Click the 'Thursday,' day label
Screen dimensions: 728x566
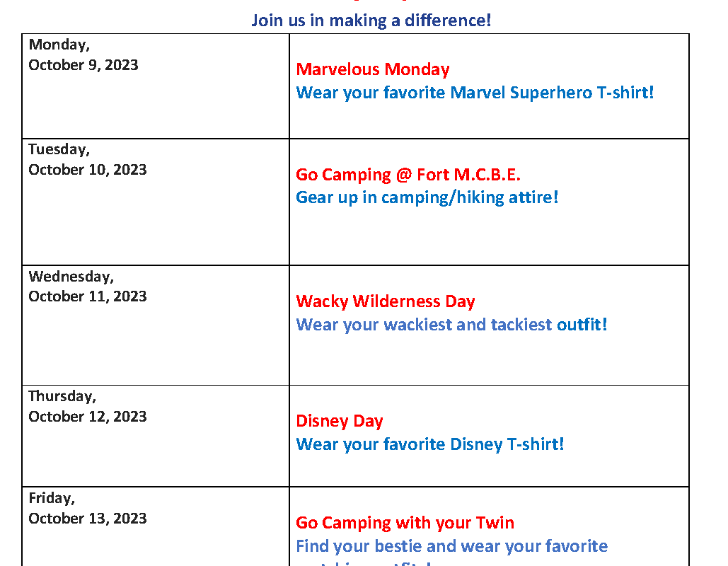click(x=62, y=396)
